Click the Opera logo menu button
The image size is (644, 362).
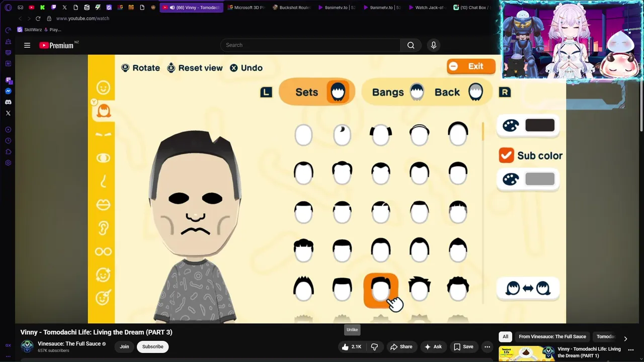pyautogui.click(x=8, y=8)
